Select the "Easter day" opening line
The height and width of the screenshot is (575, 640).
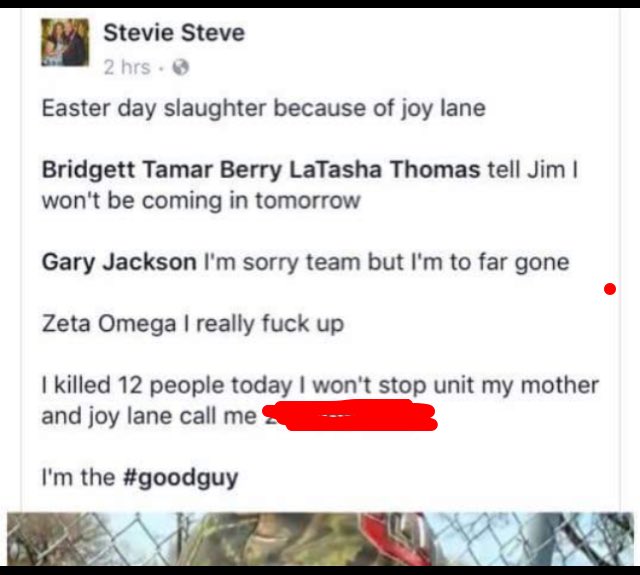[99, 109]
